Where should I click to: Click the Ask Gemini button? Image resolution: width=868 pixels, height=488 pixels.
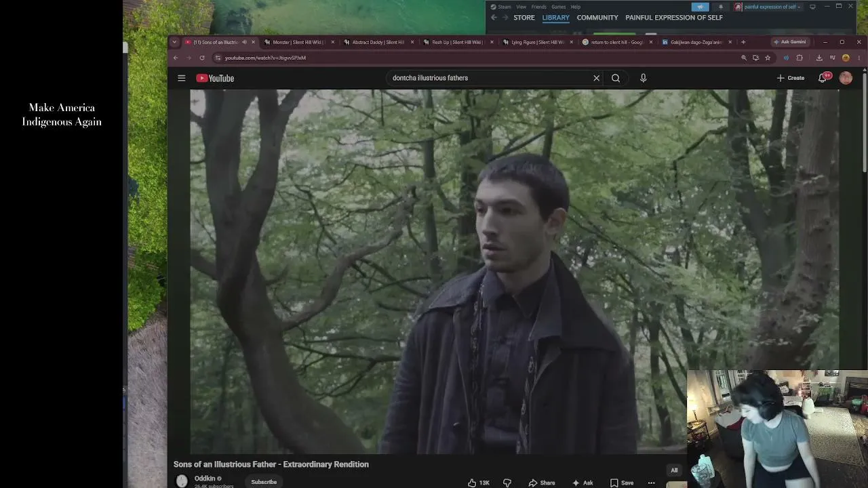pos(789,42)
